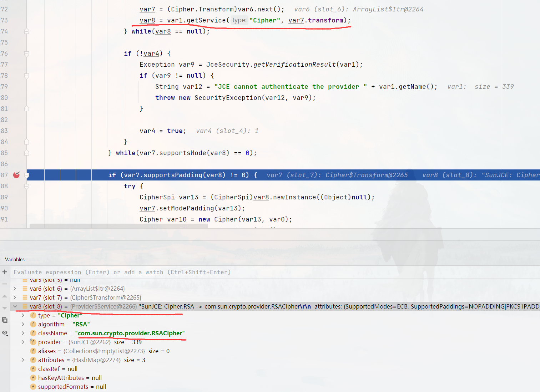Expand the var7 Cipher$Transform node
The height and width of the screenshot is (392, 540).
click(15, 297)
